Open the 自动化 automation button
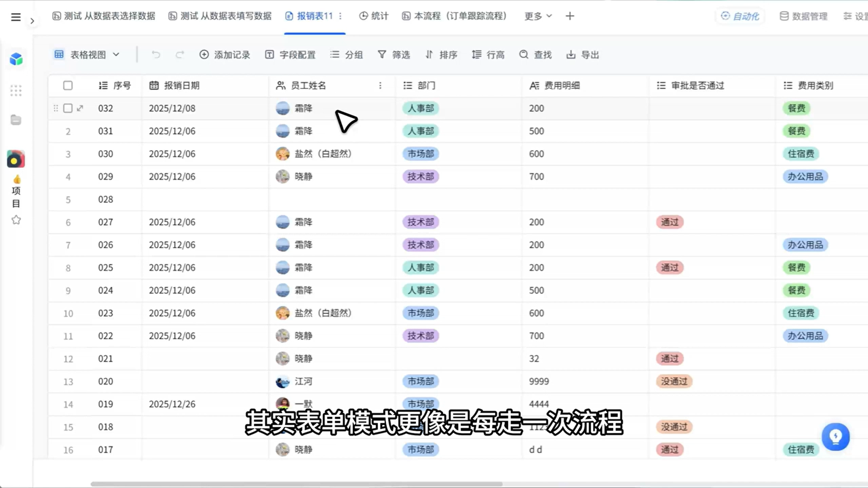 click(740, 16)
